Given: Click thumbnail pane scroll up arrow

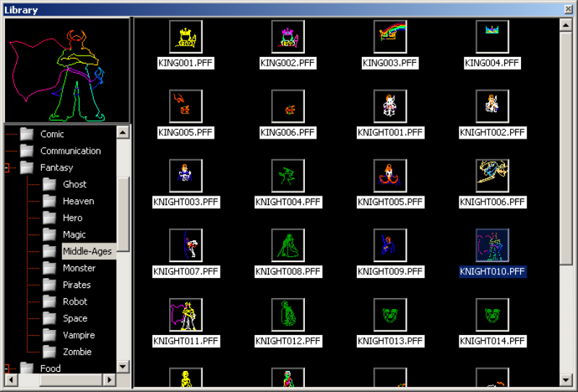Looking at the screenshot, I should click(x=566, y=25).
